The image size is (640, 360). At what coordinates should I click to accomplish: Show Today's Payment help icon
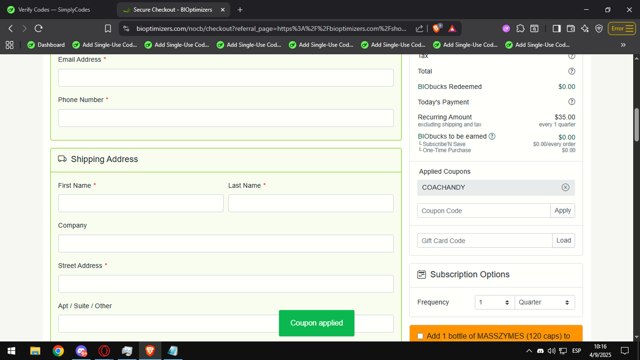tap(571, 102)
